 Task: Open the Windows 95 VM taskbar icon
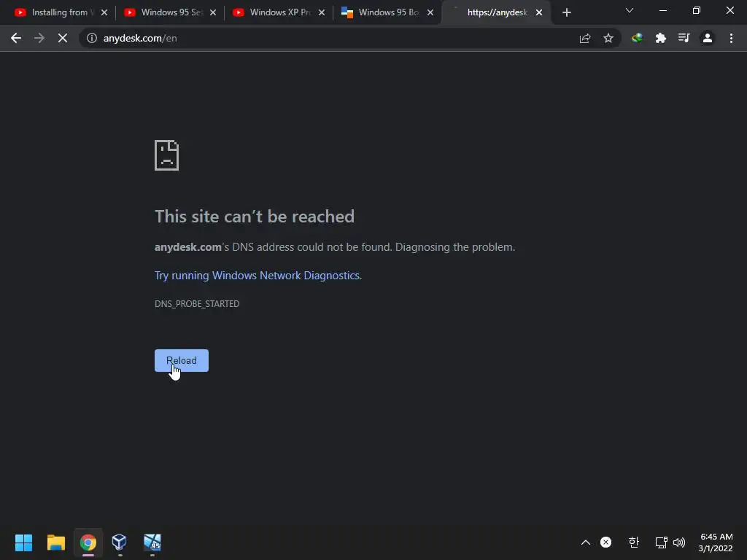pyautogui.click(x=152, y=542)
